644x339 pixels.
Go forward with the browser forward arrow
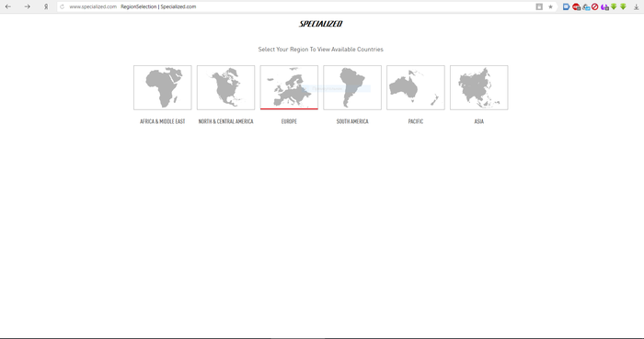pyautogui.click(x=27, y=6)
